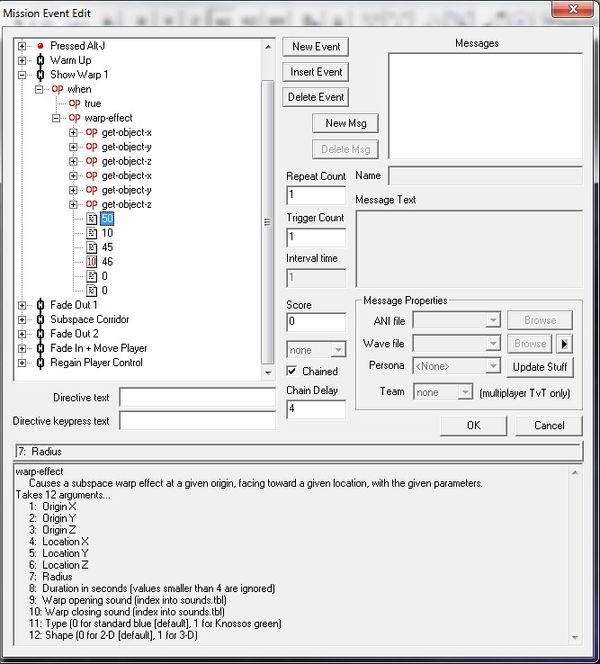Click the chain icon for Regain Player Control
The width and height of the screenshot is (600, 664).
pyautogui.click(x=40, y=363)
